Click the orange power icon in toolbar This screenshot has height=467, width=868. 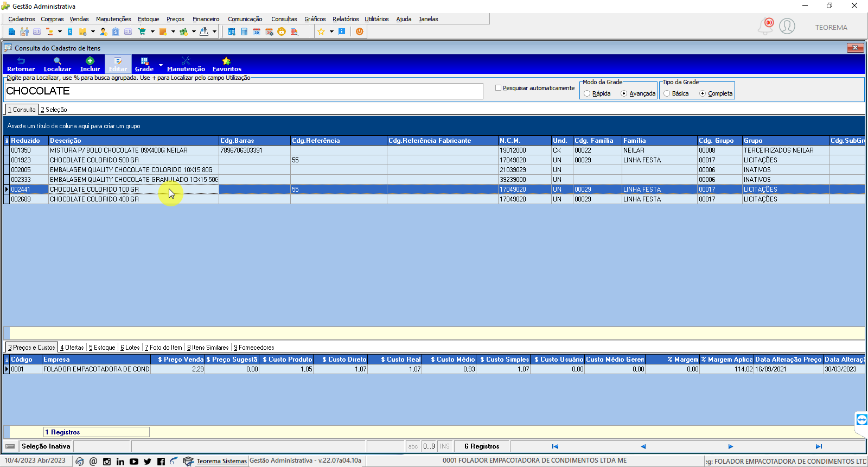pos(359,31)
